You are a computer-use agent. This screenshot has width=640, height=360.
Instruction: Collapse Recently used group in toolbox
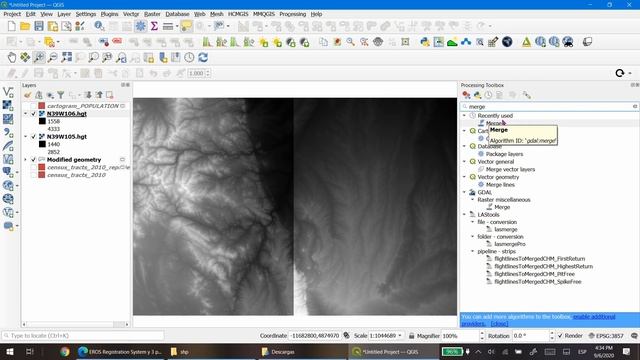click(x=464, y=116)
